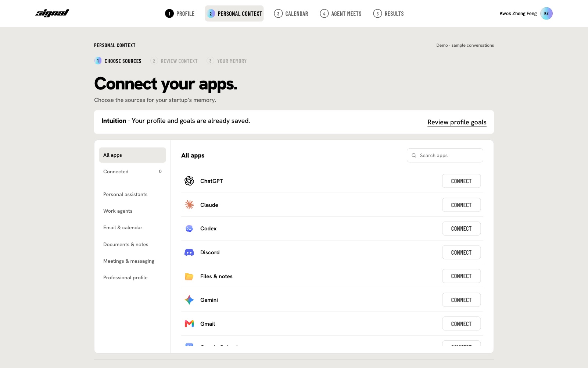588x368 pixels.
Task: Go to the Calendar step
Action: tap(291, 14)
